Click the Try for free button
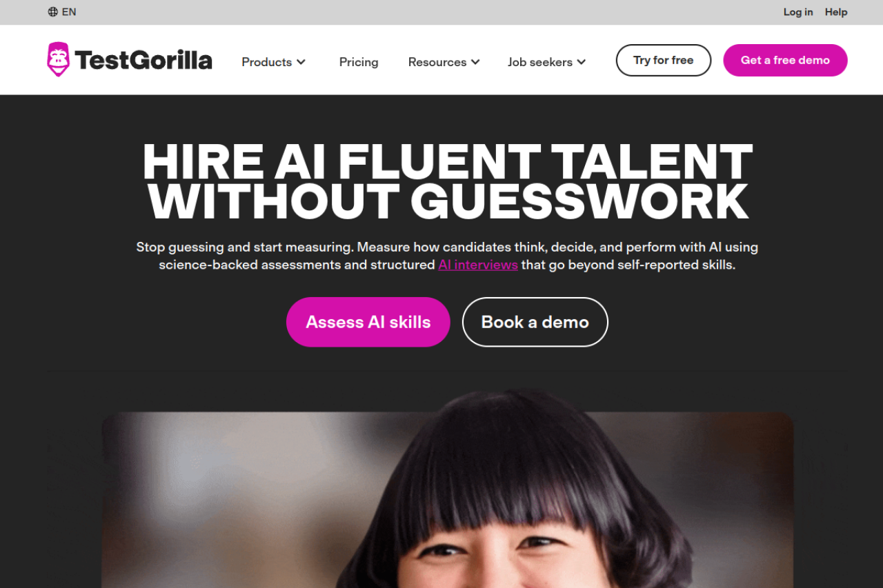Image resolution: width=883 pixels, height=588 pixels. 664,60
